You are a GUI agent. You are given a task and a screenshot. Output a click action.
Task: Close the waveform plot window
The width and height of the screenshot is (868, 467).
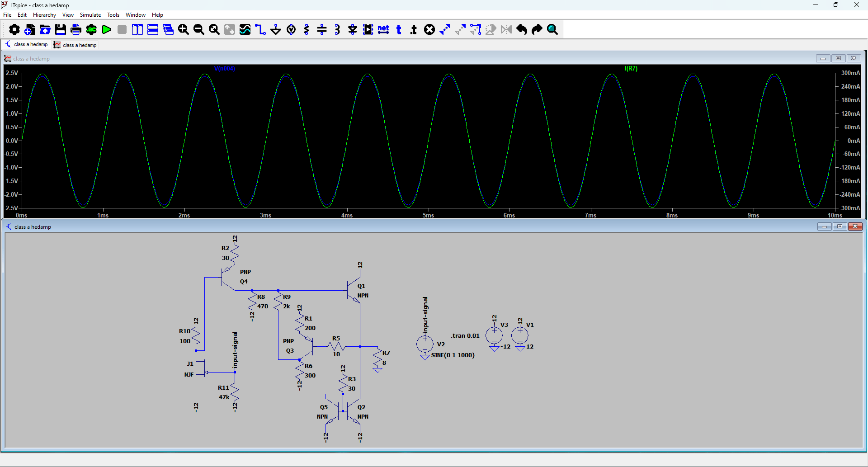pos(854,58)
